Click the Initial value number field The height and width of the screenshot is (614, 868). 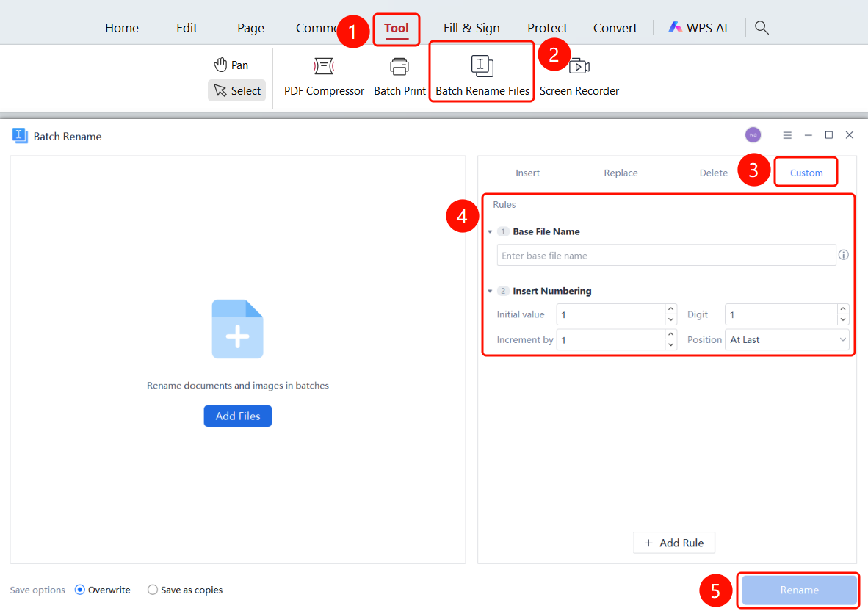click(x=610, y=314)
